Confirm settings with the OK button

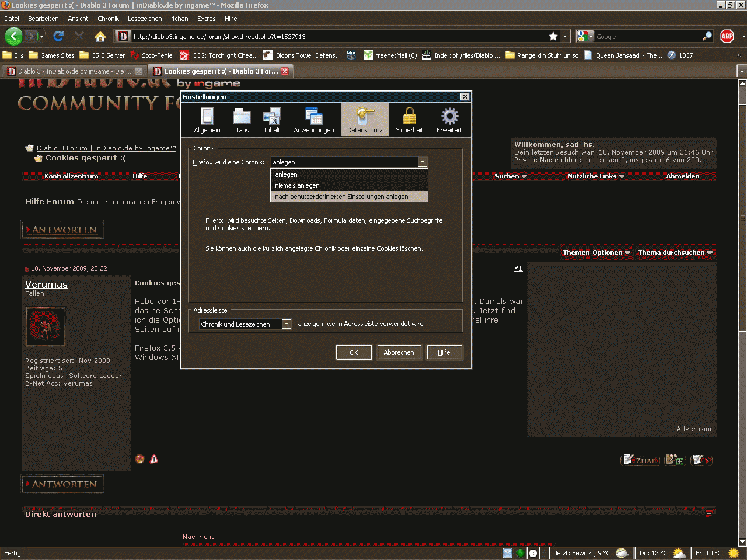pos(354,352)
